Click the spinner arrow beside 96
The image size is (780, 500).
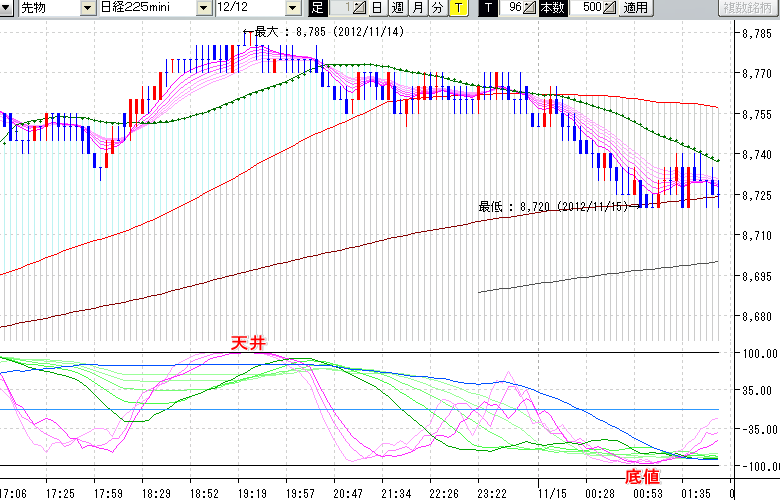[x=530, y=9]
